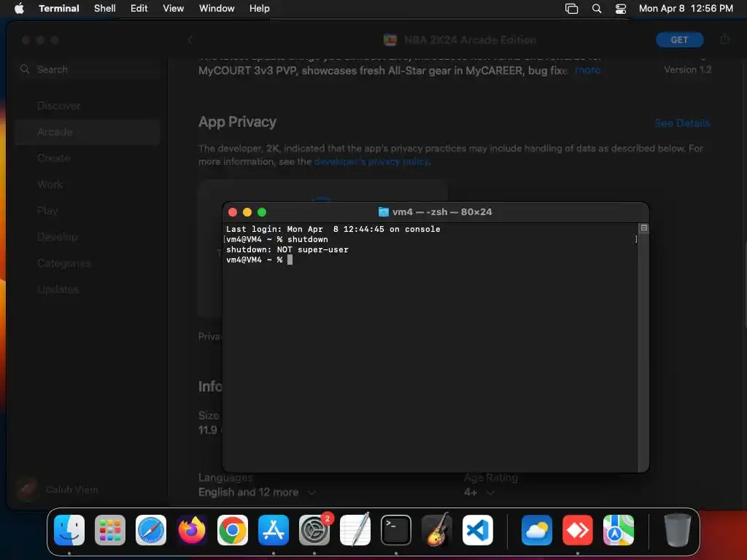Click See Details for App Privacy
The width and height of the screenshot is (747, 560).
pyautogui.click(x=682, y=123)
